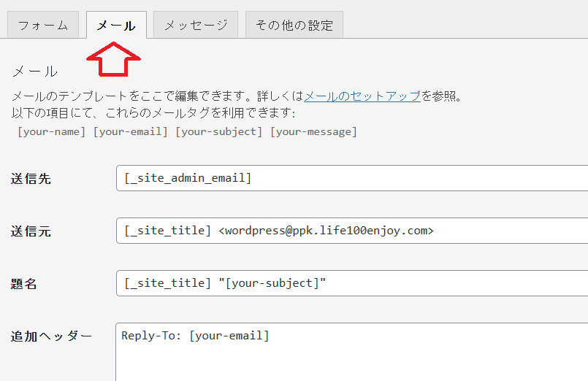Image resolution: width=588 pixels, height=381 pixels.
Task: Switch to the フォーム tab
Action: tap(43, 25)
